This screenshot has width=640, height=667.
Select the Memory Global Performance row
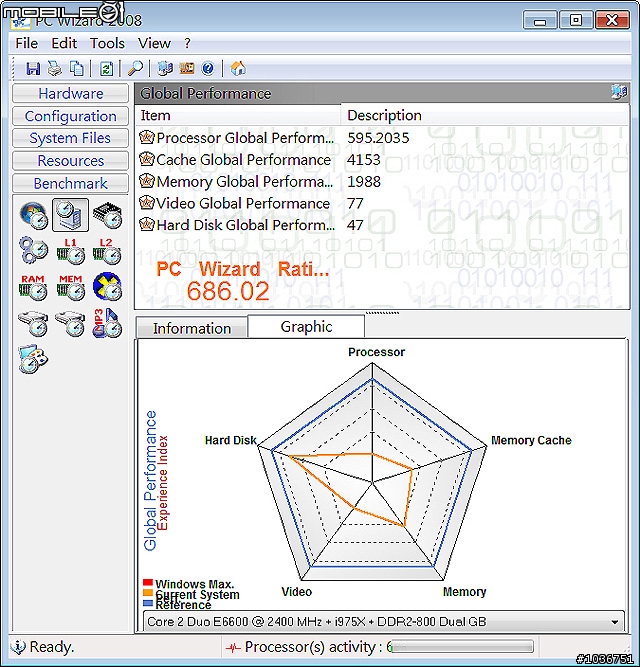click(x=382, y=182)
